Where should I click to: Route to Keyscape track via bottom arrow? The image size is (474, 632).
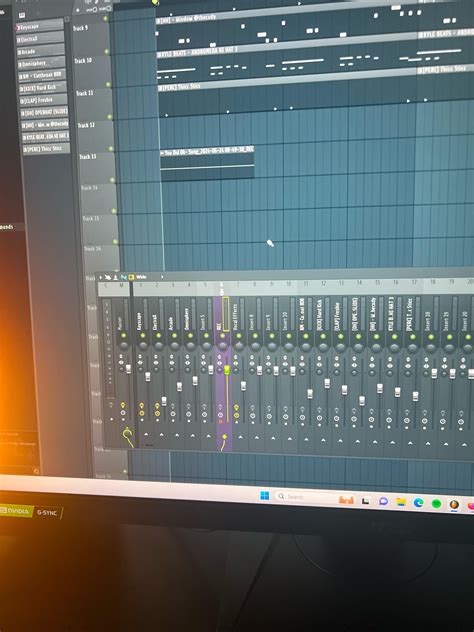click(146, 435)
